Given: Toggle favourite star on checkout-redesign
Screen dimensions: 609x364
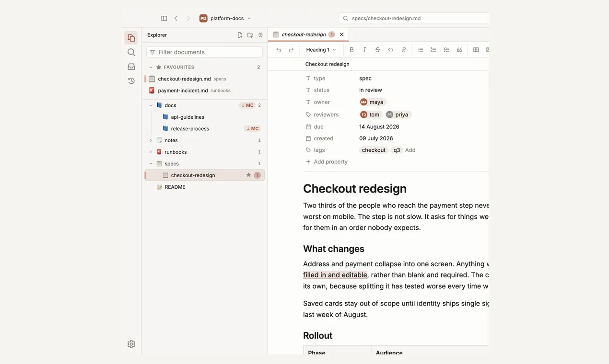Looking at the screenshot, I should (248, 175).
